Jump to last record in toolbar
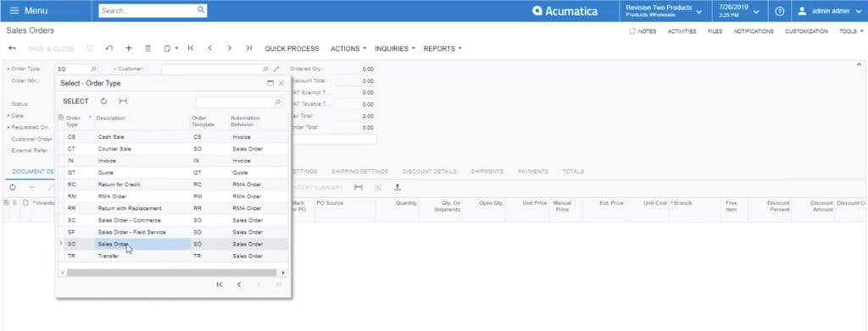 (249, 48)
